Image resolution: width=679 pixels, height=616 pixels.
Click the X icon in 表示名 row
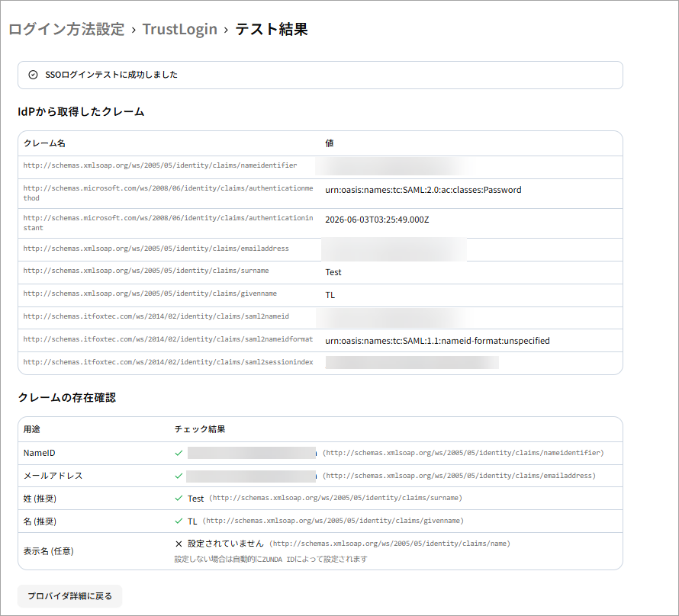(179, 544)
